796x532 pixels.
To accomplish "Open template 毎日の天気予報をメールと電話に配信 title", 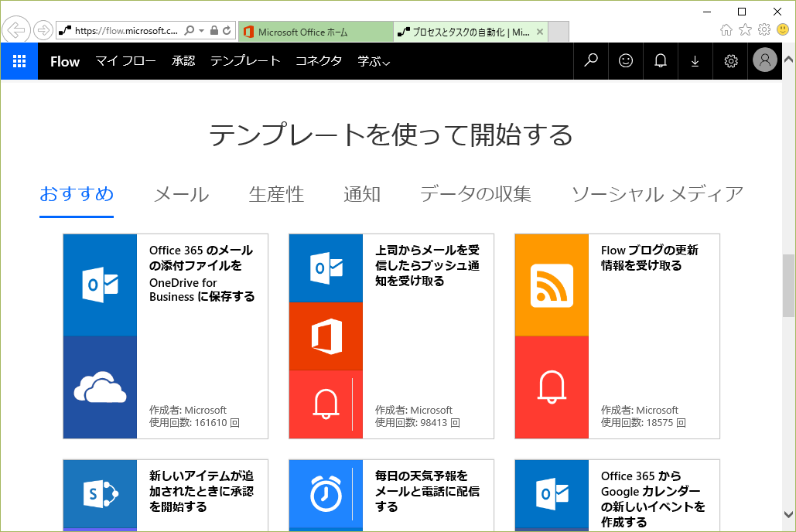I will tap(428, 491).
